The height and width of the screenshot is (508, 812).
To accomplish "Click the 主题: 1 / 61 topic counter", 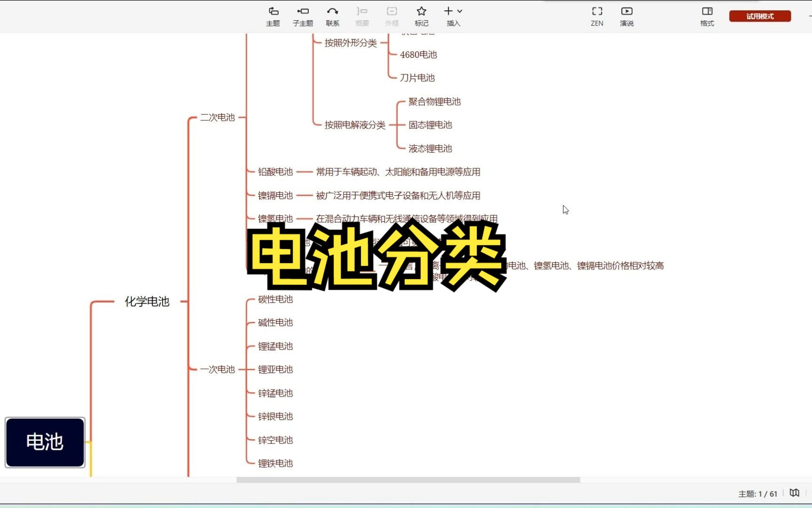I will click(x=757, y=494).
